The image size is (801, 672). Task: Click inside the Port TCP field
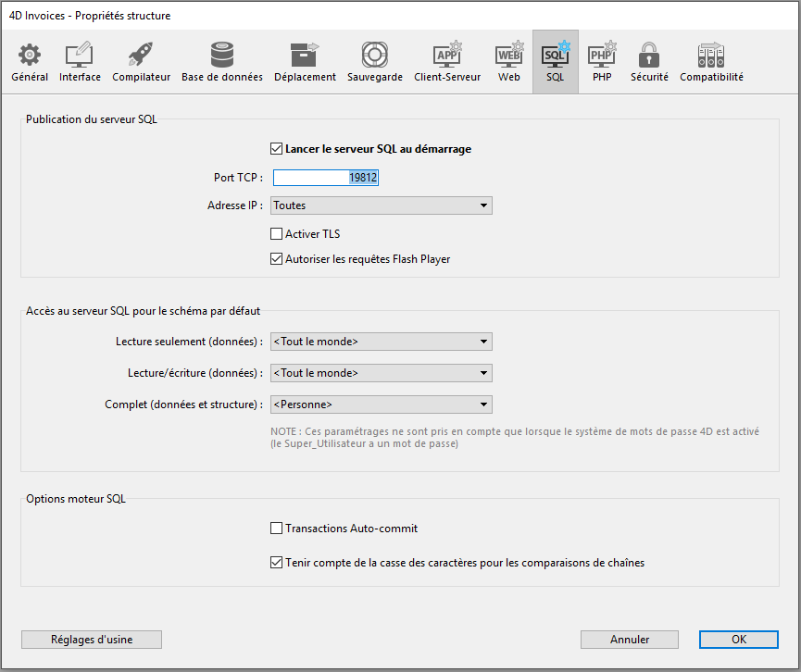pyautogui.click(x=325, y=178)
